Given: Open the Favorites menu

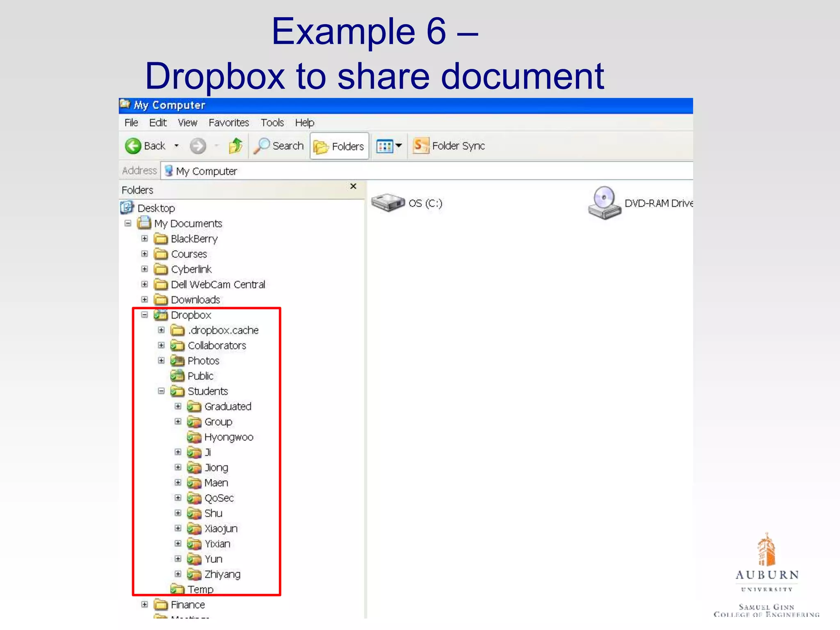Looking at the screenshot, I should (229, 123).
